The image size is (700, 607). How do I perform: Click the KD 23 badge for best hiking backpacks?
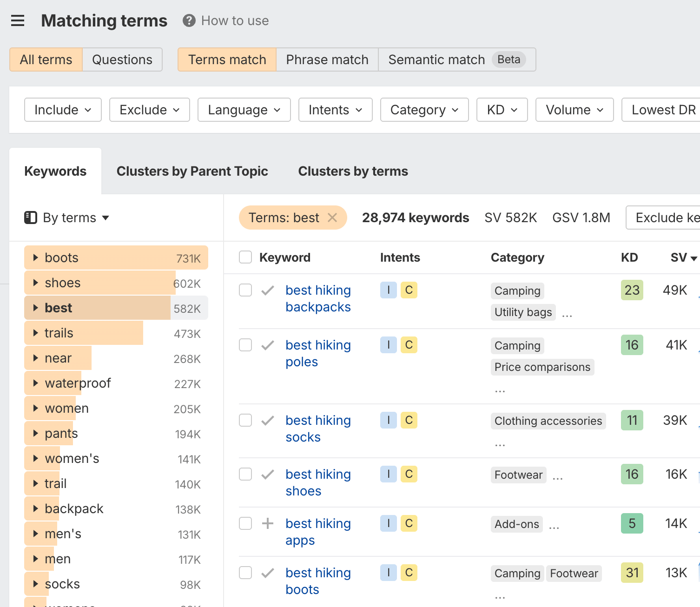coord(632,290)
